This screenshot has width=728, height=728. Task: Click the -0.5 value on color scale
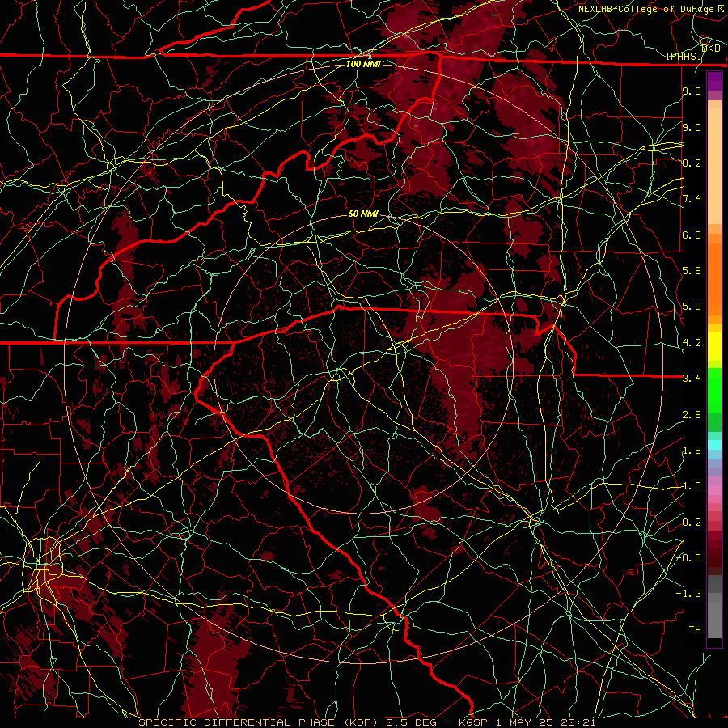[x=688, y=558]
